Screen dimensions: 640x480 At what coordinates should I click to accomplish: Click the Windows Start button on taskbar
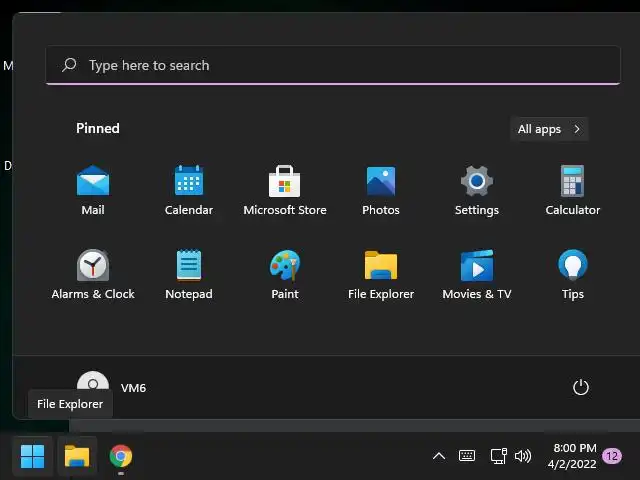coord(33,456)
